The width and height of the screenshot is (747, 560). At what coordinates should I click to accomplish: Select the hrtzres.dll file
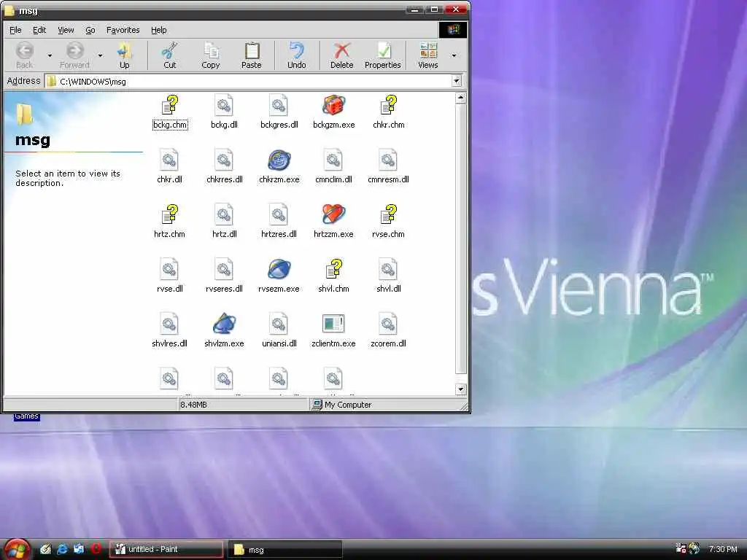click(x=279, y=222)
